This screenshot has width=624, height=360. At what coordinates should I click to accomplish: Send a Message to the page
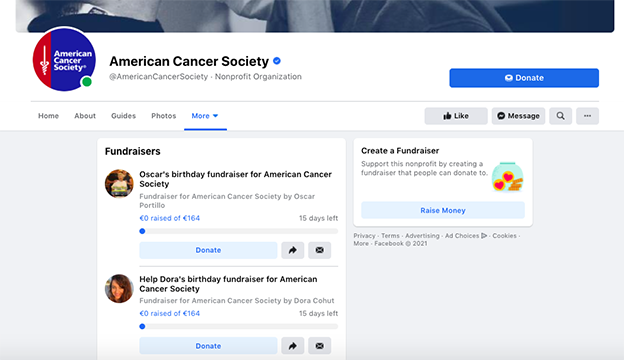tap(518, 116)
